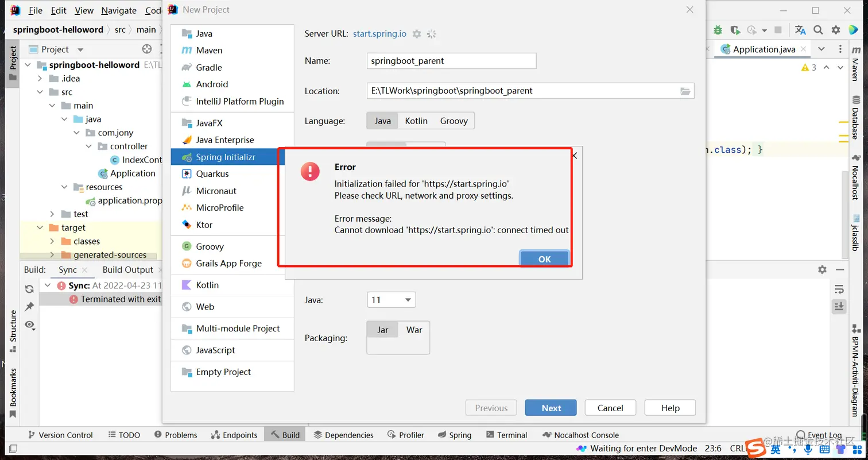Click the start.spring.io server link
This screenshot has width=868, height=460.
tap(379, 34)
